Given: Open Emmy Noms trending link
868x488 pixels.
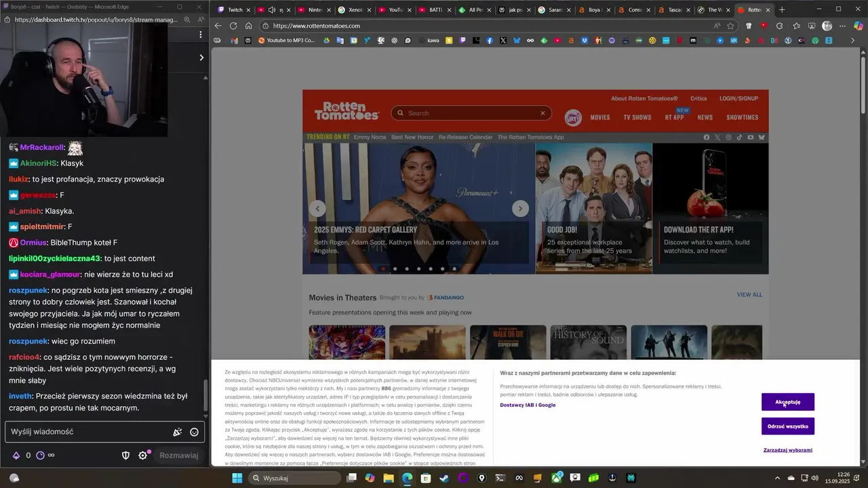Looking at the screenshot, I should (370, 137).
